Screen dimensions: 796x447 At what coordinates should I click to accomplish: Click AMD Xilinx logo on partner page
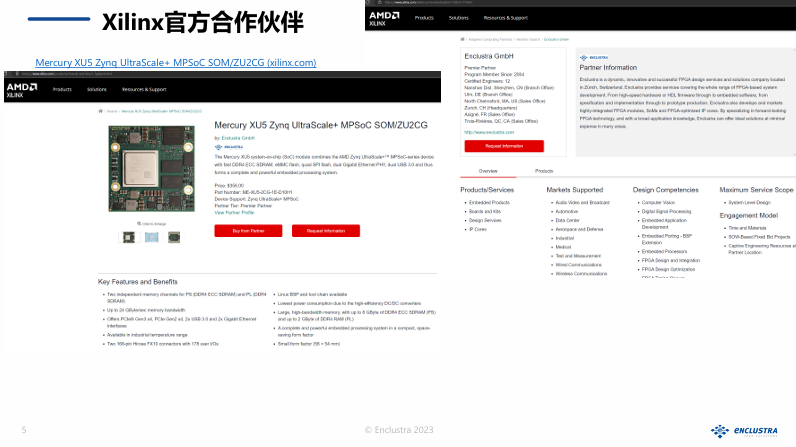pos(384,18)
